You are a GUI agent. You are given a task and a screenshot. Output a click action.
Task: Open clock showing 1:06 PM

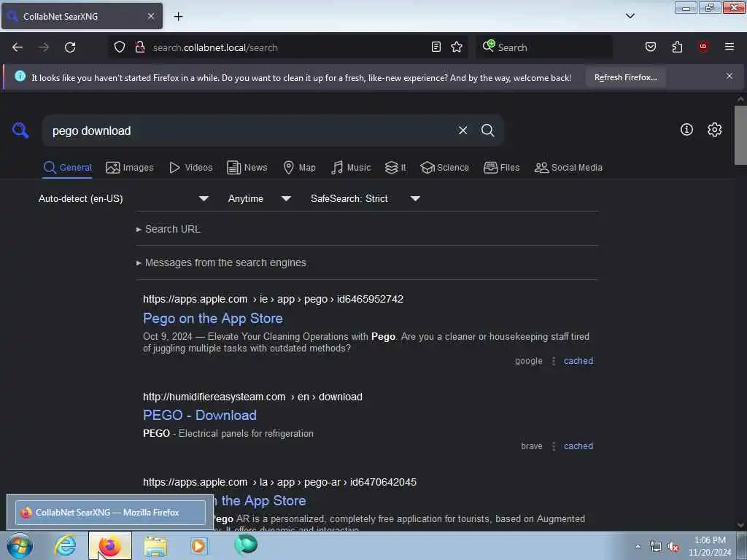coord(710,546)
